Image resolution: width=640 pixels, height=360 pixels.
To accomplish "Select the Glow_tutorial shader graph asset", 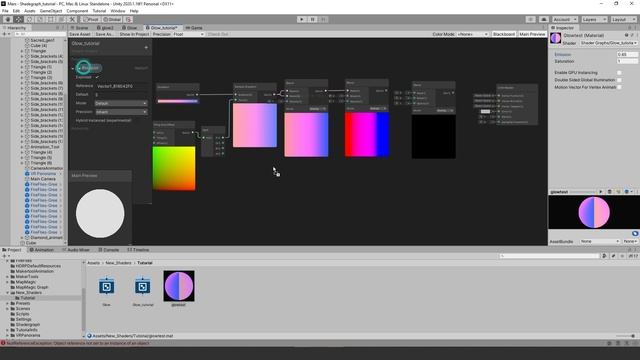I will [142, 287].
